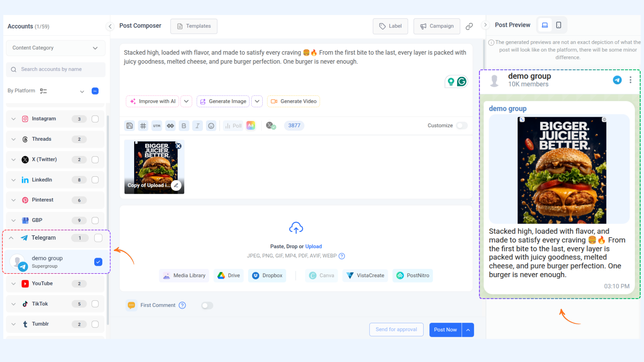644x362 pixels.
Task: Toggle the Customize switch
Action: click(x=462, y=126)
